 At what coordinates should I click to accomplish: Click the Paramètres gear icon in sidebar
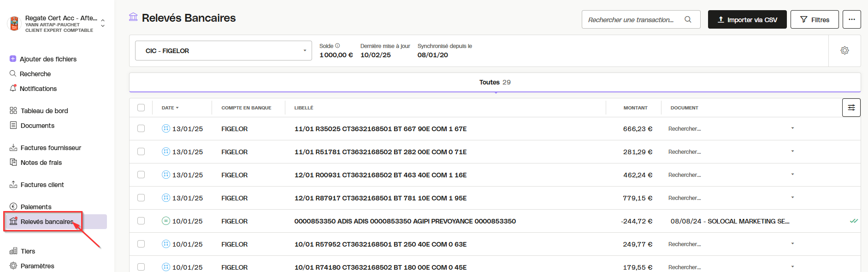(x=13, y=266)
